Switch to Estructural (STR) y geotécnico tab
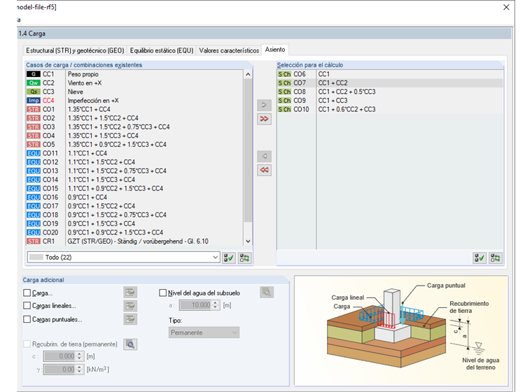 75,50
